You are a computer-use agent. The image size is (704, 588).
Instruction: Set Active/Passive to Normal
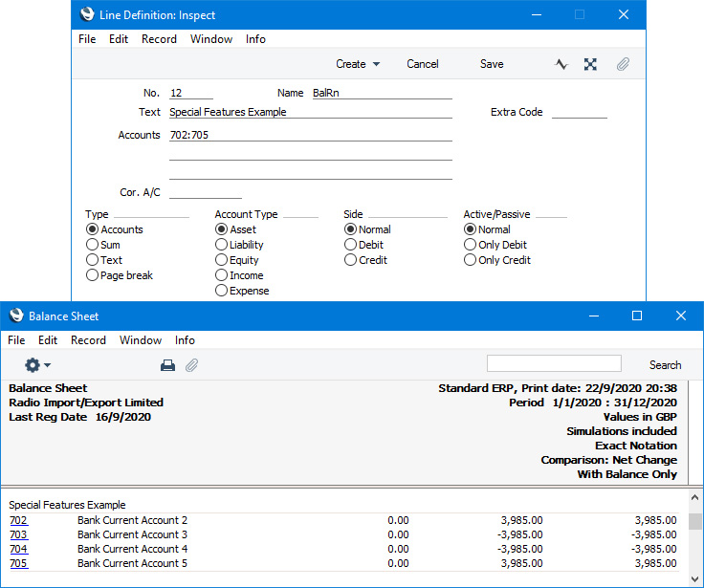[470, 229]
